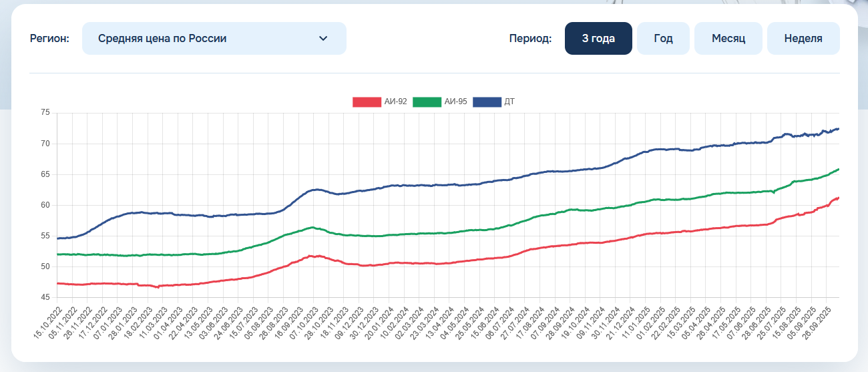
Task: Click the "Регион:" label text
Action: 49,39
